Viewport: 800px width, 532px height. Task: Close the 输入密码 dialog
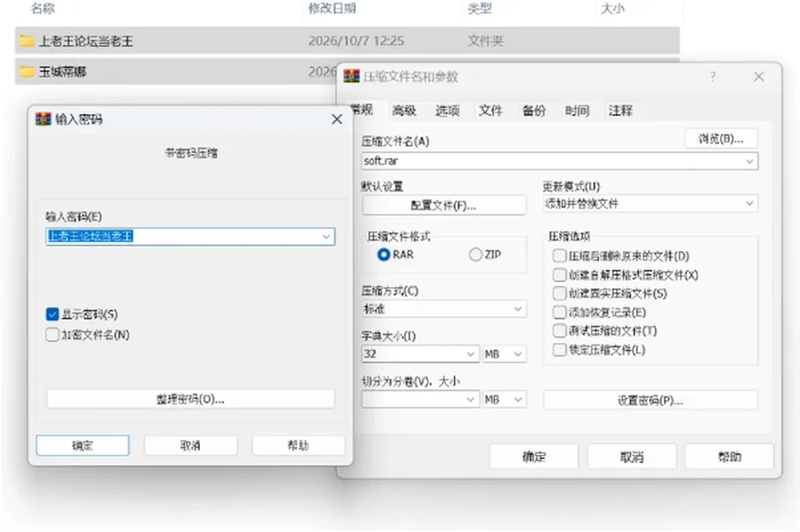[337, 119]
